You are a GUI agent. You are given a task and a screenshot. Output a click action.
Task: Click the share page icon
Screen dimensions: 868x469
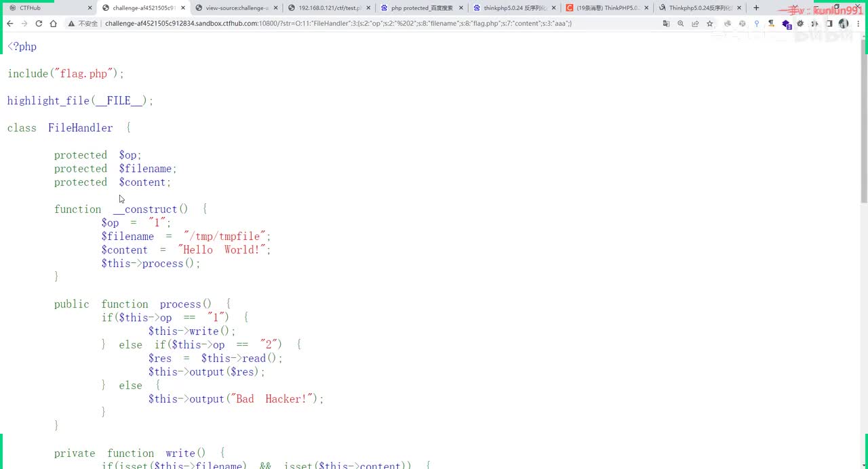tap(695, 23)
